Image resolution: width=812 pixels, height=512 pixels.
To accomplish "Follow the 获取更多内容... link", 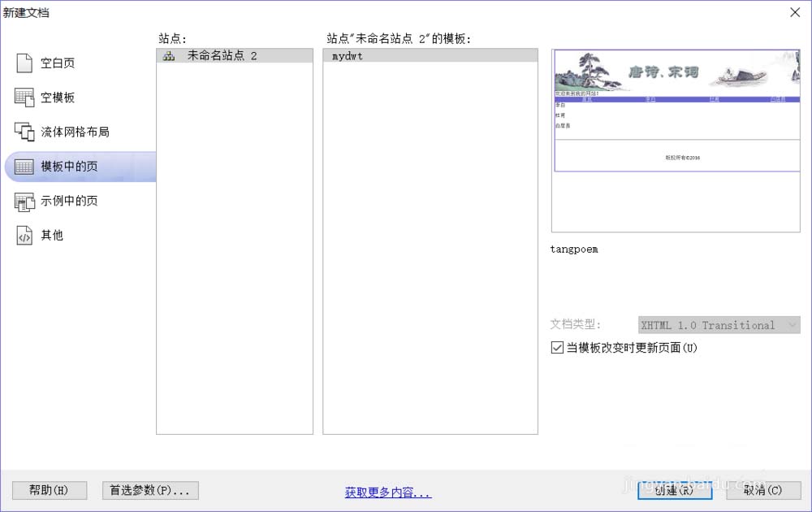I will pos(388,492).
